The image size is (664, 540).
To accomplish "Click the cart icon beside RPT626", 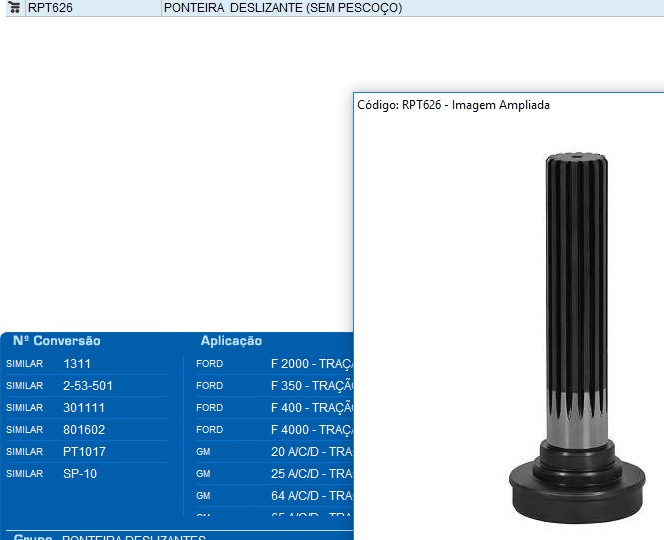I will (14, 8).
